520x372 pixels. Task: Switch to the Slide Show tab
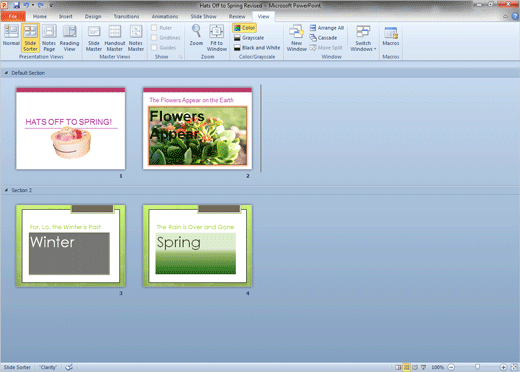pyautogui.click(x=203, y=16)
